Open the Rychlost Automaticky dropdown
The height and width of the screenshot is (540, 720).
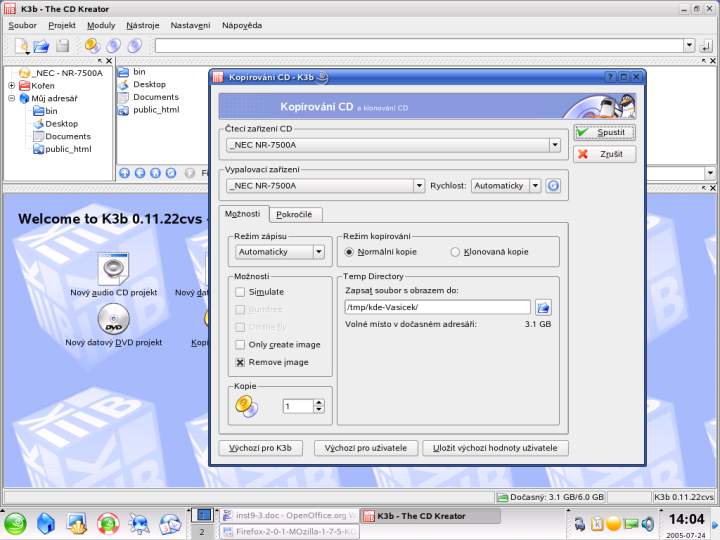pyautogui.click(x=535, y=186)
